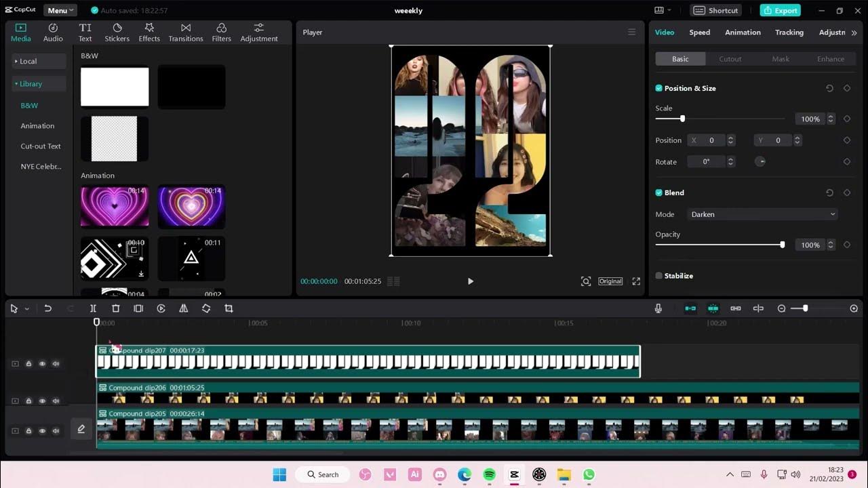868x488 pixels.
Task: Click the Scale percentage stepper arrows
Action: [831, 119]
